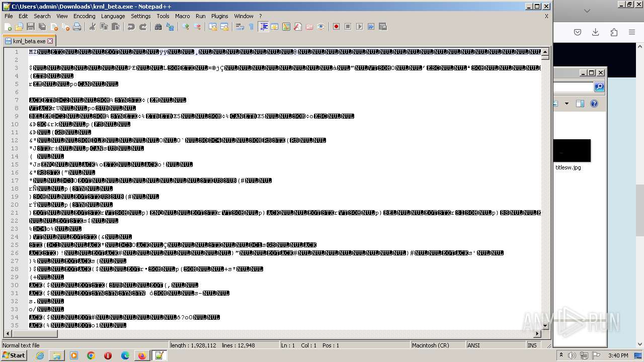Open the Language menu
The height and width of the screenshot is (362, 644).
point(113,16)
